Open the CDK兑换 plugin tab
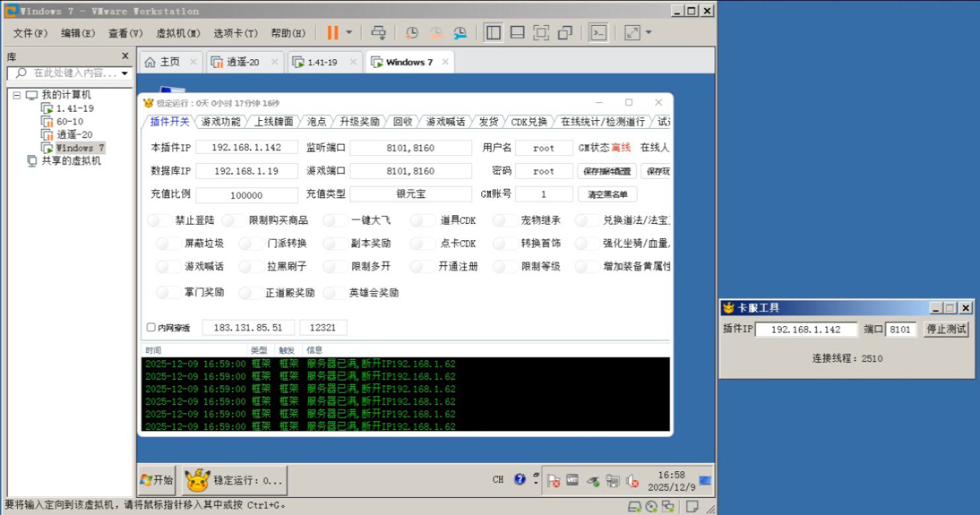 pos(529,121)
